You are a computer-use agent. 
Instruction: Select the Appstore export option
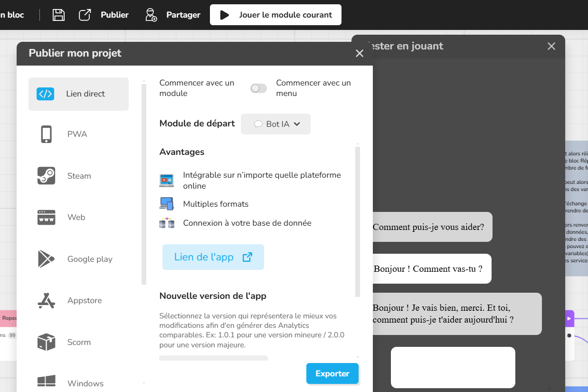(78, 300)
